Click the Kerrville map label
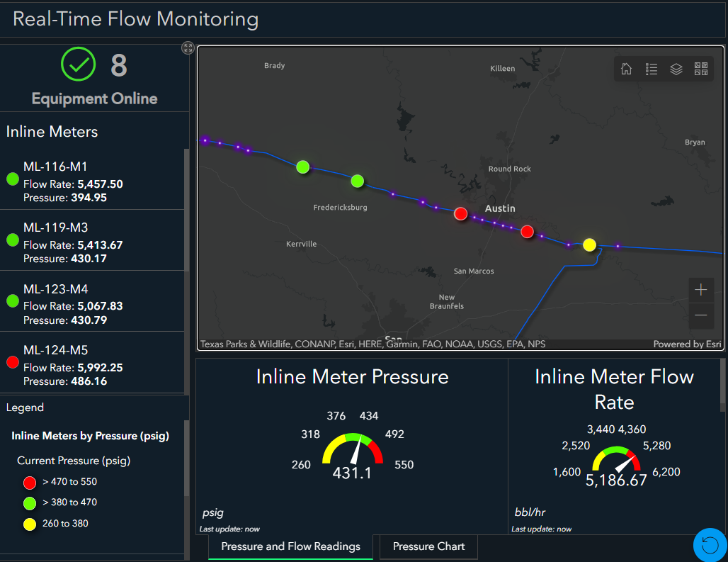This screenshot has width=728, height=562. pyautogui.click(x=301, y=245)
